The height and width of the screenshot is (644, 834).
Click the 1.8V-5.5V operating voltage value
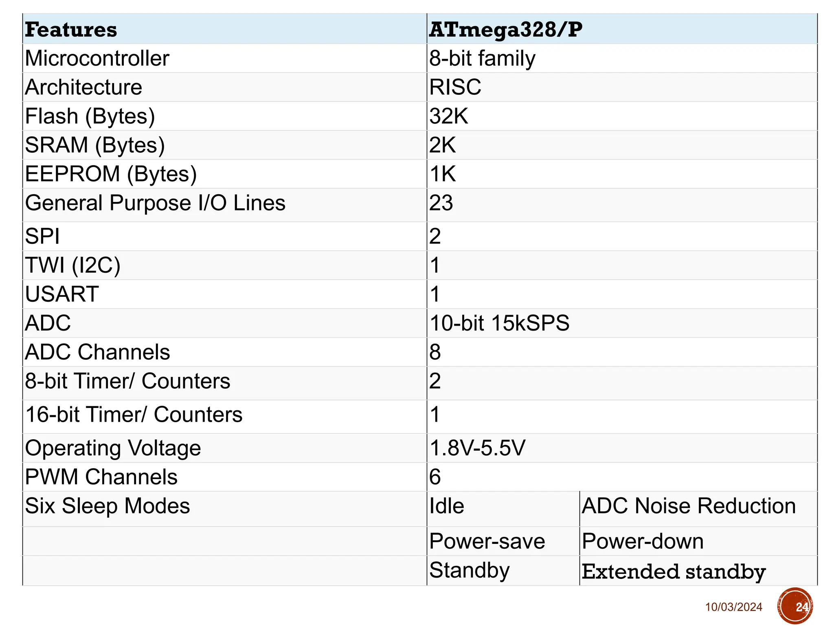(x=477, y=448)
